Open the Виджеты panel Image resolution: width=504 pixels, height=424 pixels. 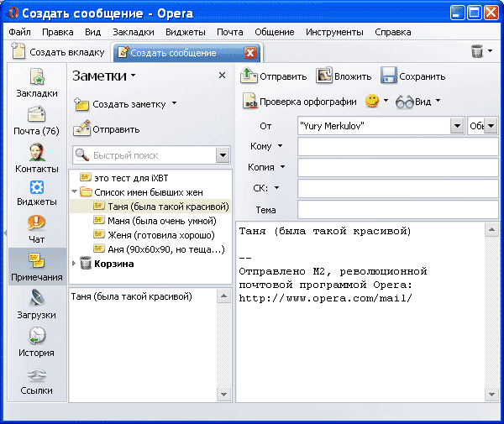click(37, 193)
